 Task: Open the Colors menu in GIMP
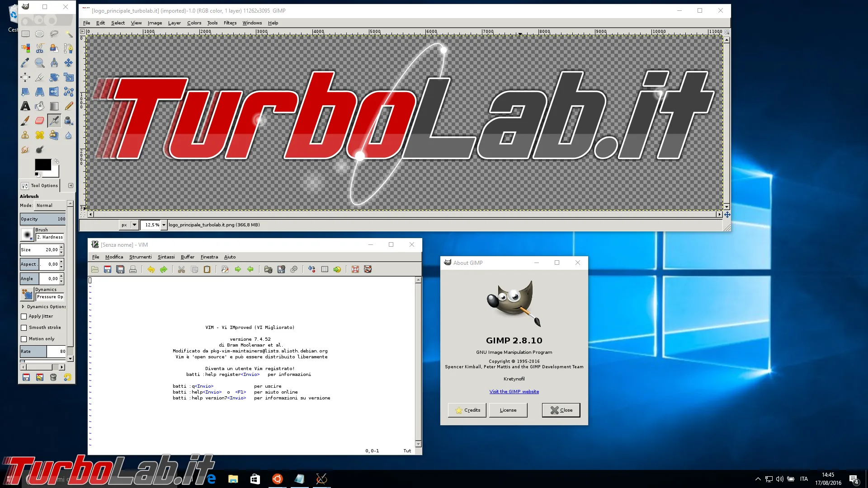pyautogui.click(x=194, y=23)
